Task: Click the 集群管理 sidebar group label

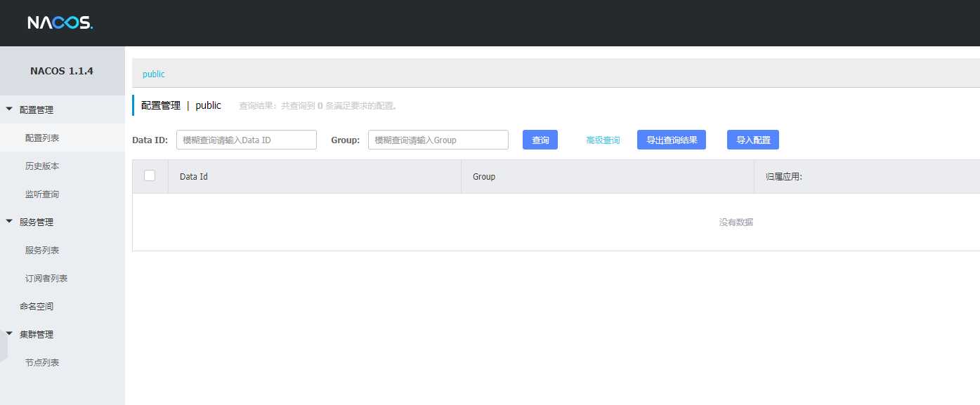Action: [37, 334]
